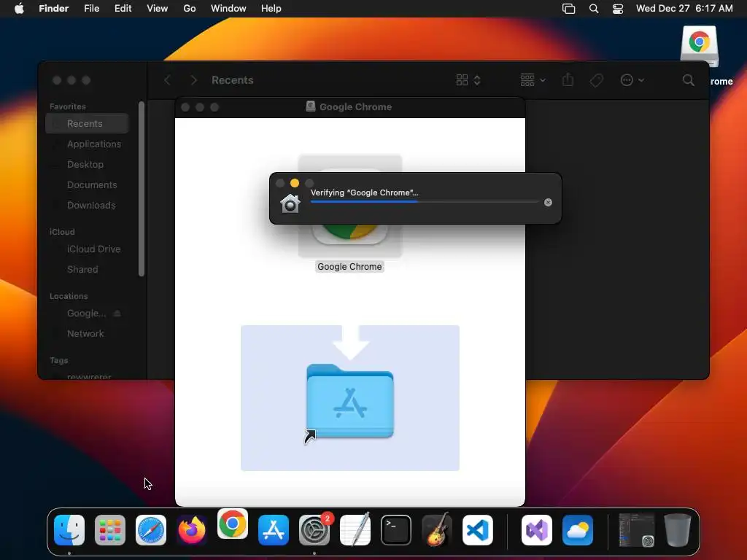Launch Safari from the Dock
Viewport: 747px width, 560px height.
(x=151, y=530)
